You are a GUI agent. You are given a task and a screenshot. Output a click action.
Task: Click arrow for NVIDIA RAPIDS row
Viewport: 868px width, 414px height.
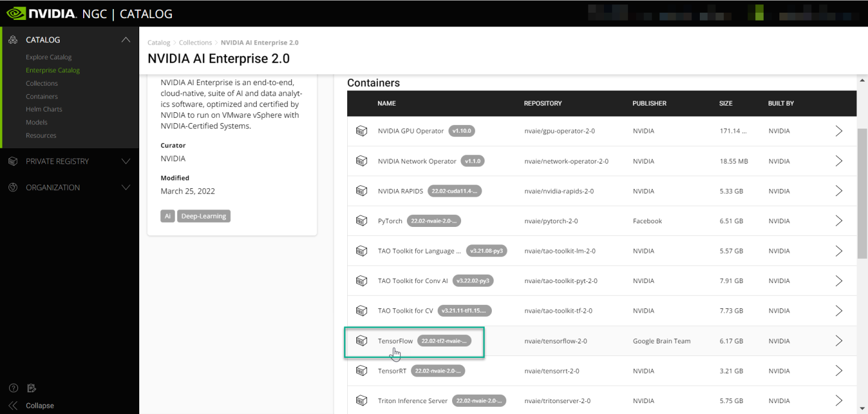click(x=838, y=191)
